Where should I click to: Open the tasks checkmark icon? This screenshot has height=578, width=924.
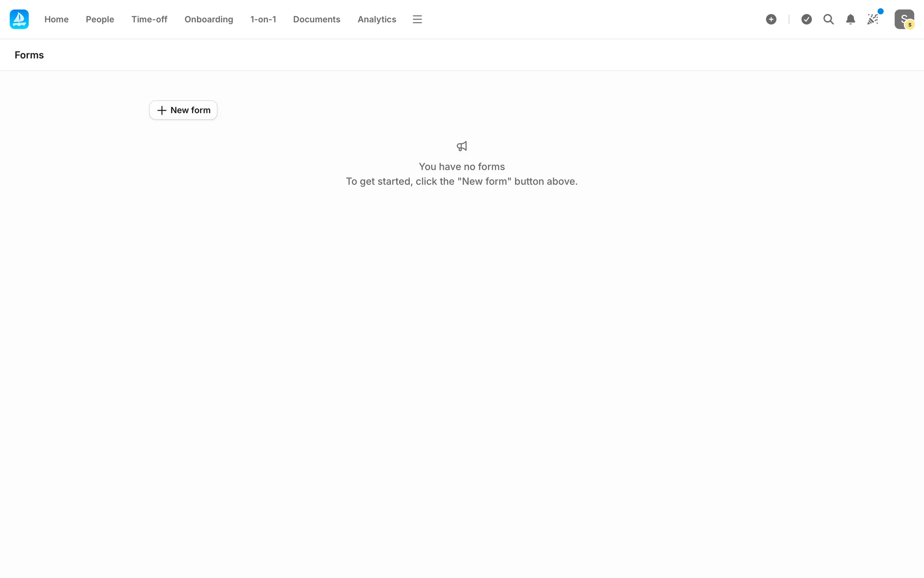[807, 19]
